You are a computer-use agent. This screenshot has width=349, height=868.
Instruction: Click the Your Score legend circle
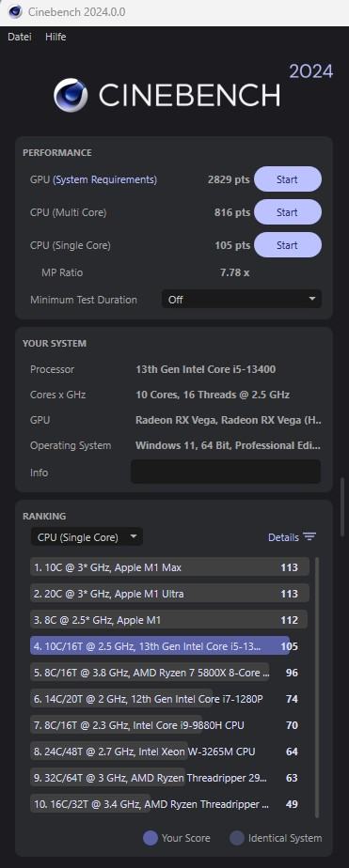pos(151,838)
